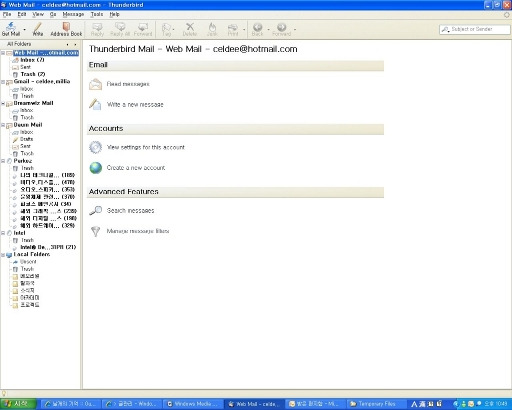Click the Junk toolbar icon
Screen dimensions: 512x410
click(x=212, y=29)
